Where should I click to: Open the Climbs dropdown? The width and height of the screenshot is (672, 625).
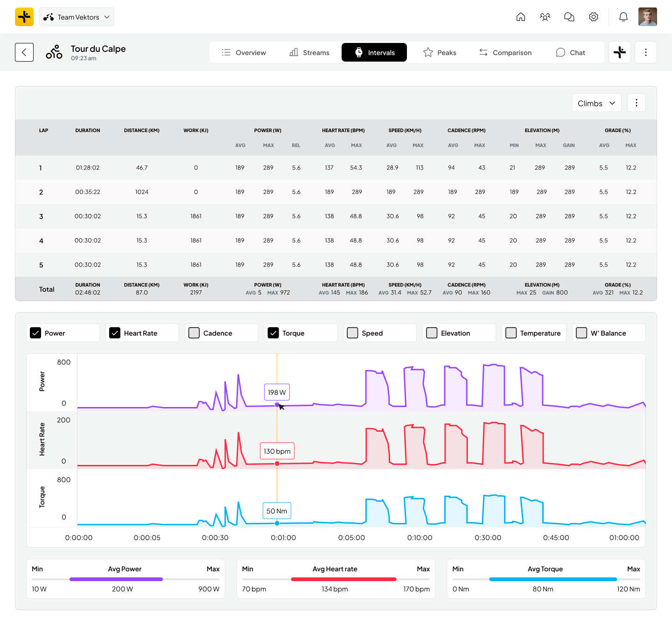[597, 103]
